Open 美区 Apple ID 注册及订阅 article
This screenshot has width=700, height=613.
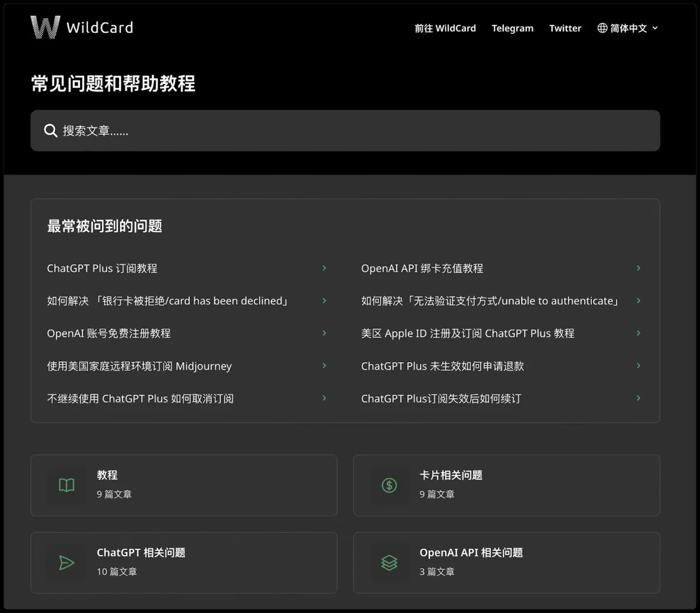(468, 333)
